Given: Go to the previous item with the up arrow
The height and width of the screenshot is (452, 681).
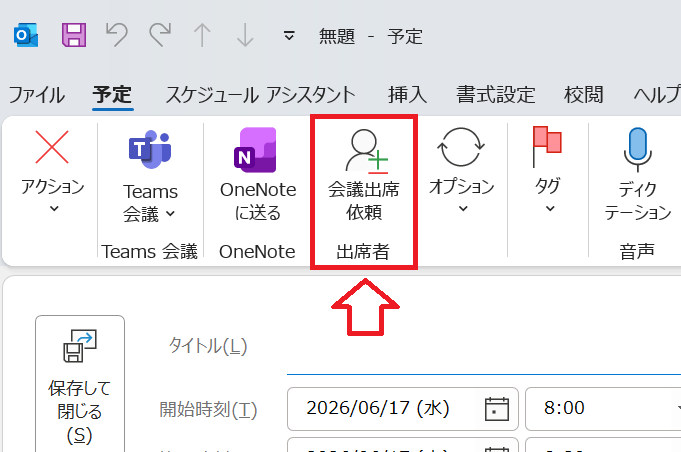Looking at the screenshot, I should 202,35.
